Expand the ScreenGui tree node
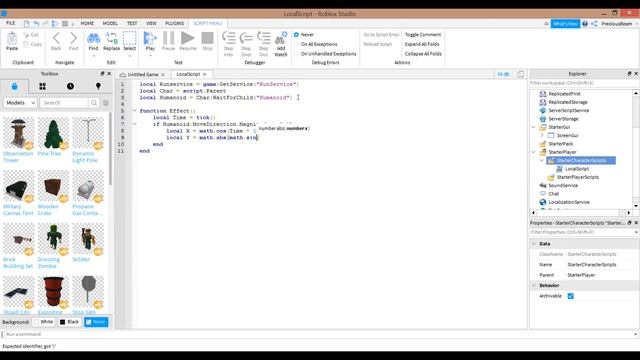Screen dimensions: 640x360 point(542,135)
